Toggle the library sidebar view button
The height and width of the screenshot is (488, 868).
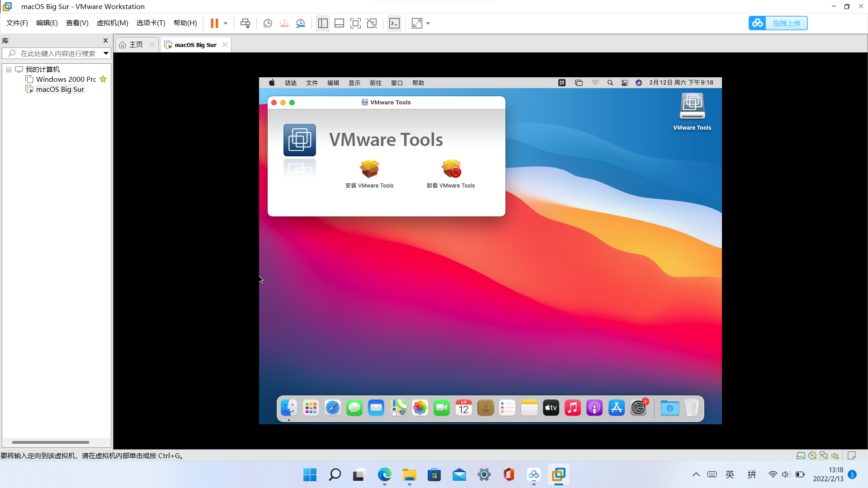click(x=323, y=23)
